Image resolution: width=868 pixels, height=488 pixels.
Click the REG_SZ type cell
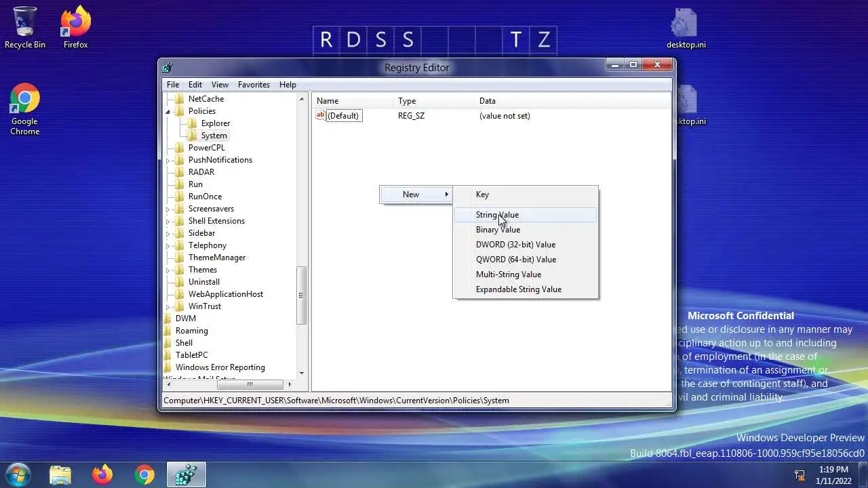pos(411,116)
